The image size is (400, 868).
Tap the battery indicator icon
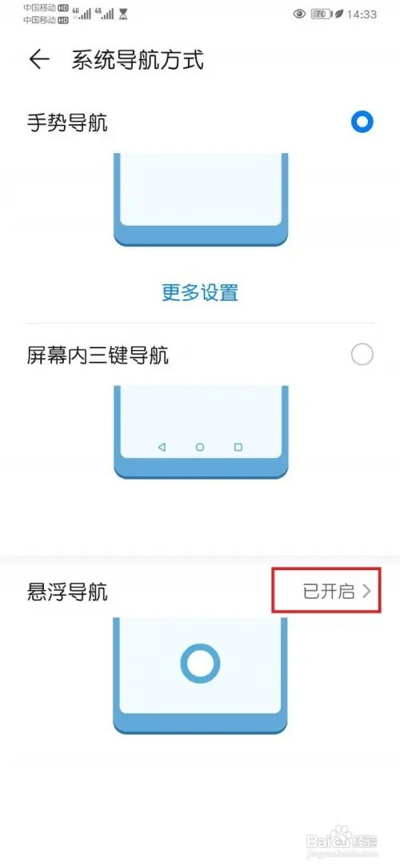(x=319, y=14)
